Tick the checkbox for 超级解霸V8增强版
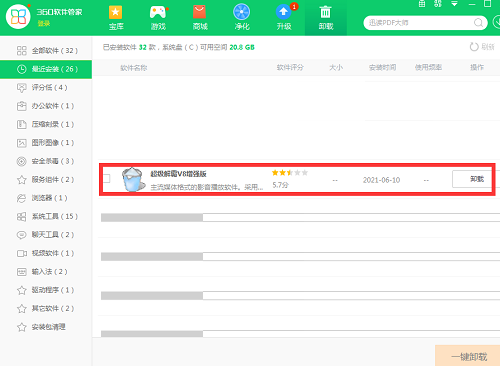The height and width of the screenshot is (366, 500). [107, 179]
